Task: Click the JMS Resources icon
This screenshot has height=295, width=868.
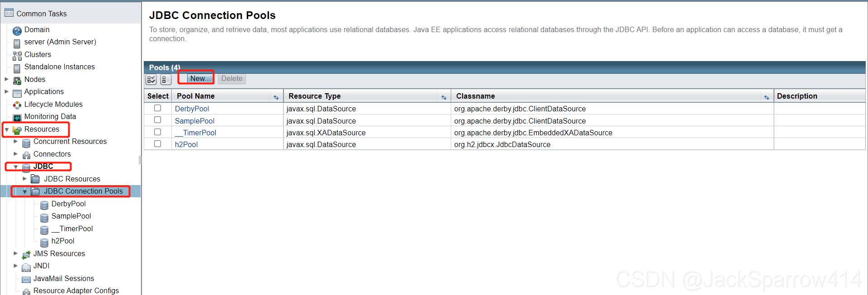Action: (26, 255)
